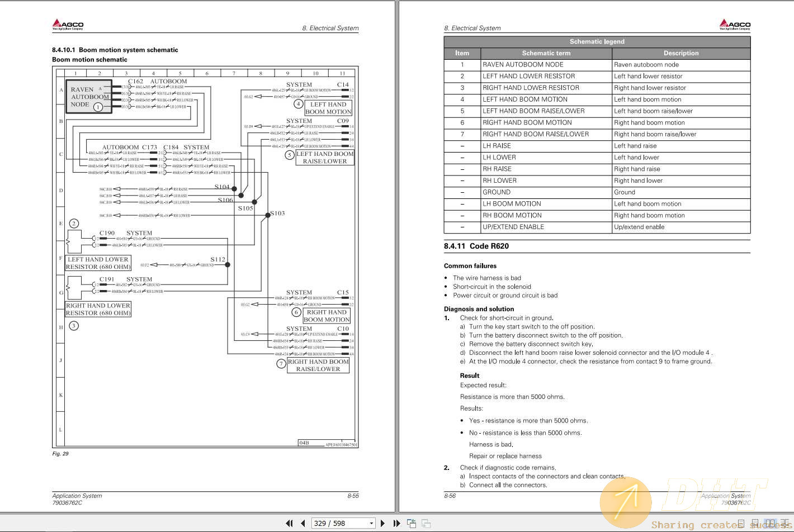The height and width of the screenshot is (532, 794).
Task: Click the 'Description' column header
Action: click(x=681, y=53)
